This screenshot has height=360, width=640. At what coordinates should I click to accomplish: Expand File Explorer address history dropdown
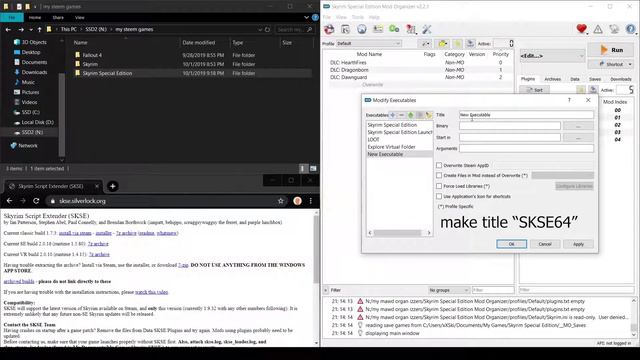click(x=260, y=29)
